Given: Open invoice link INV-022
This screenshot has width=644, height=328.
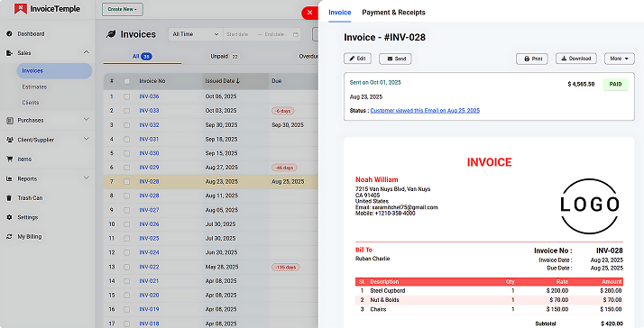Looking at the screenshot, I should pyautogui.click(x=149, y=267).
